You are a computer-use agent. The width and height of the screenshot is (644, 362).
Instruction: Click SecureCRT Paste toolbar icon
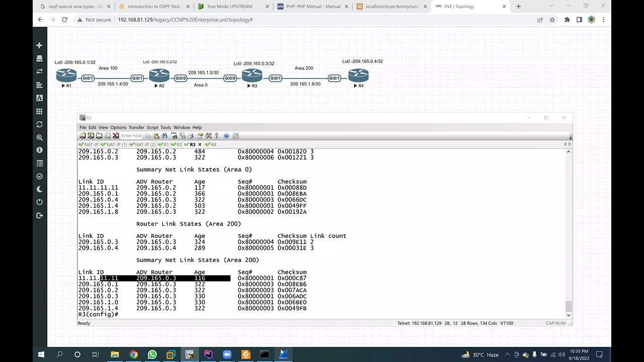(x=156, y=136)
